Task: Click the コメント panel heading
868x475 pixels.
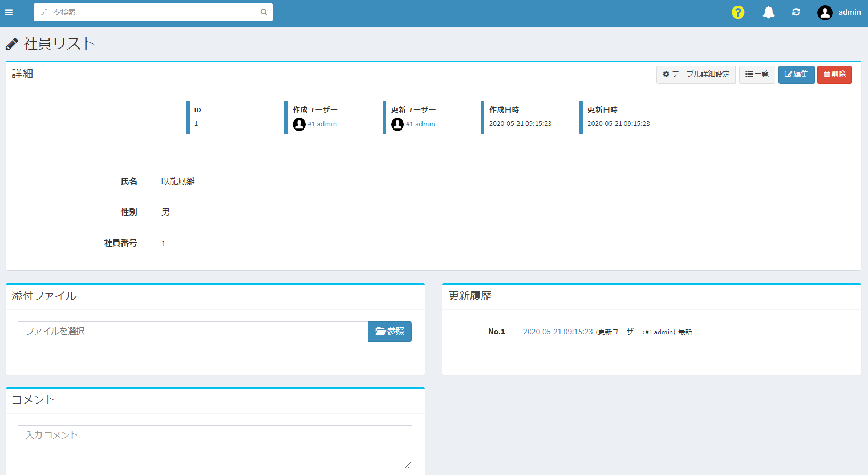Action: pos(34,400)
